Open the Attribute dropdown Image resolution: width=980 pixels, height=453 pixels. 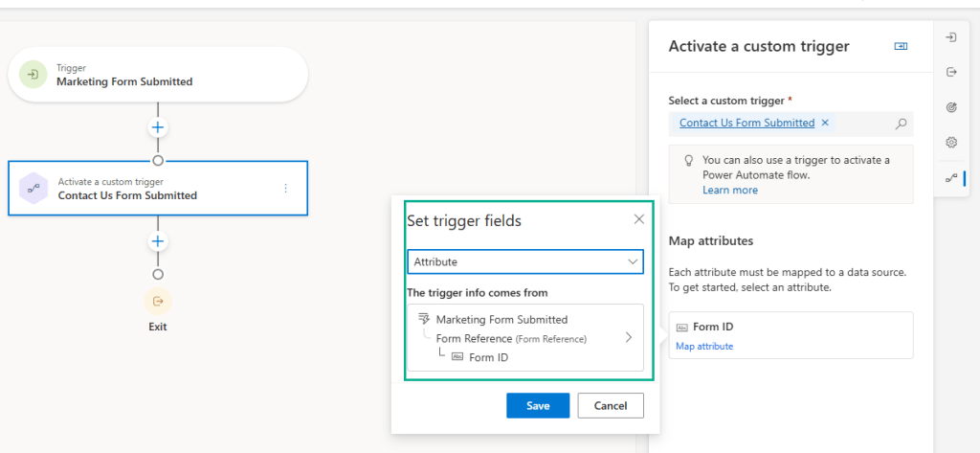[x=524, y=261]
